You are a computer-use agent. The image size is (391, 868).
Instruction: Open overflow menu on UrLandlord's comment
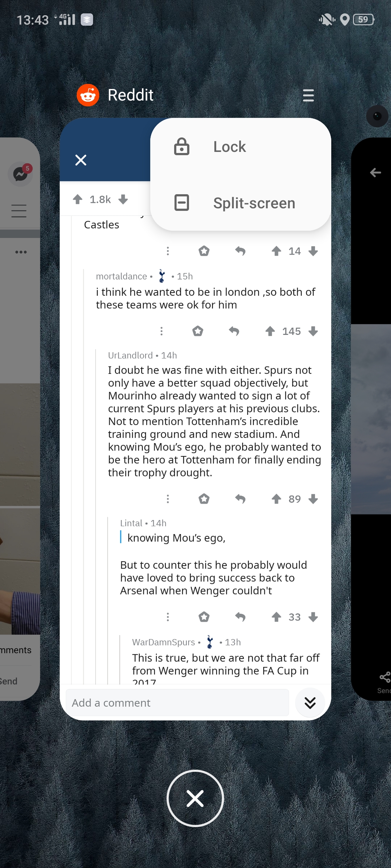(168, 499)
